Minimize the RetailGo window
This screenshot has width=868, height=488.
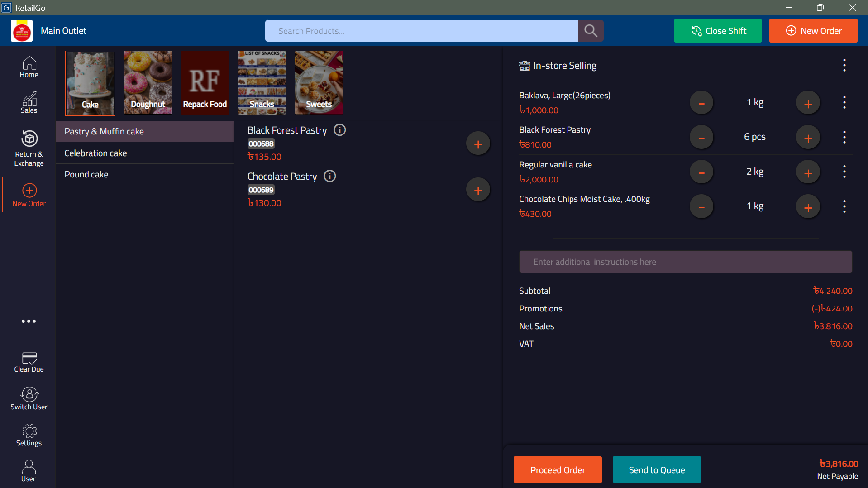coord(789,8)
